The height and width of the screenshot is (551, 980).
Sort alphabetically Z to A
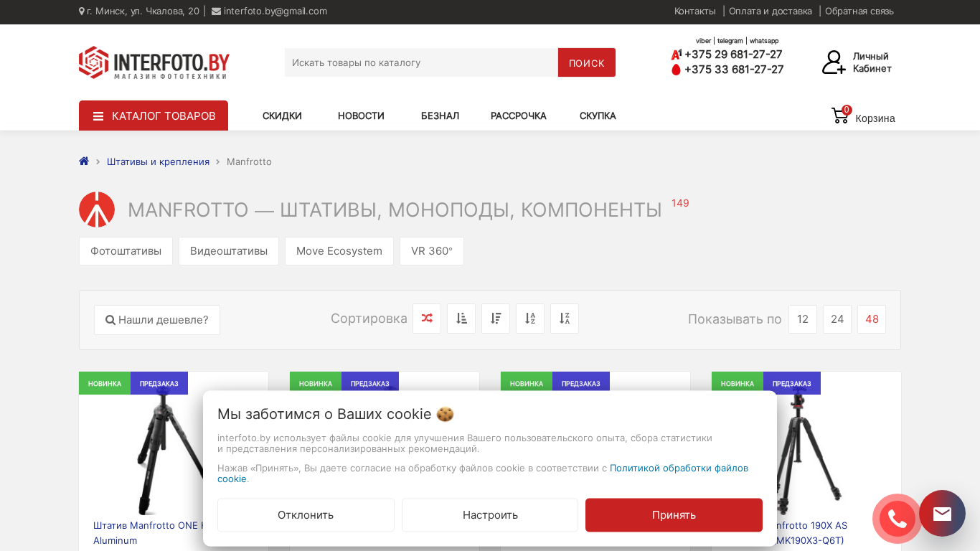click(565, 319)
